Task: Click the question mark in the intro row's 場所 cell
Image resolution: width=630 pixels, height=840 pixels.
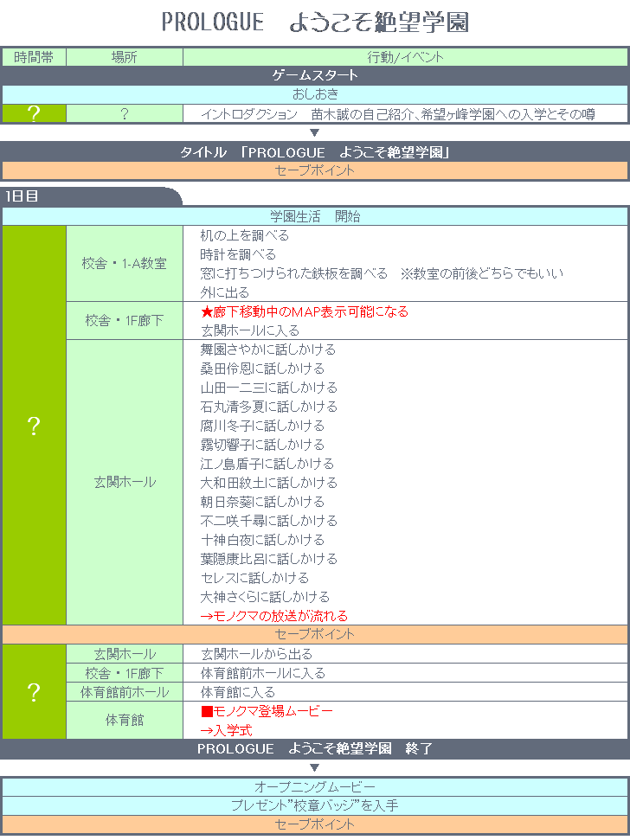Action: [x=125, y=114]
